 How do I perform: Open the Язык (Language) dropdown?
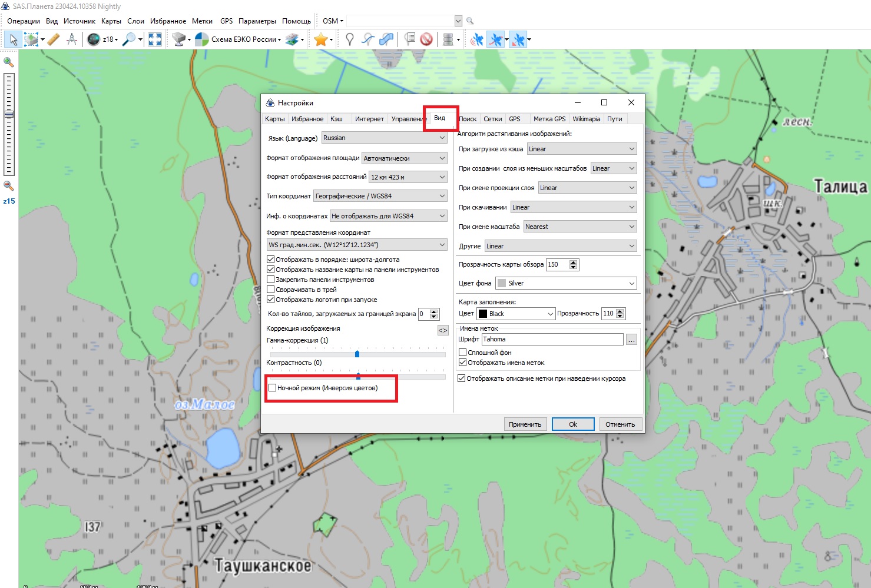point(384,138)
